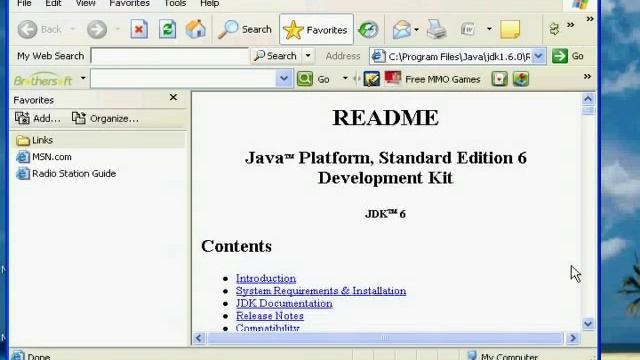This screenshot has width=640, height=360.
Task: Click the Links toolbar icon
Action: click(x=554, y=29)
